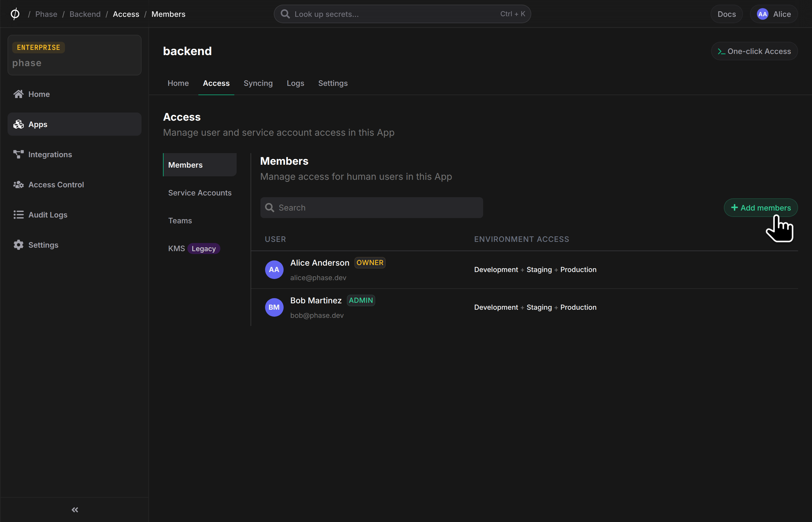Click the Integrations icon in sidebar
Screen dimensions: 812x522
click(18, 154)
